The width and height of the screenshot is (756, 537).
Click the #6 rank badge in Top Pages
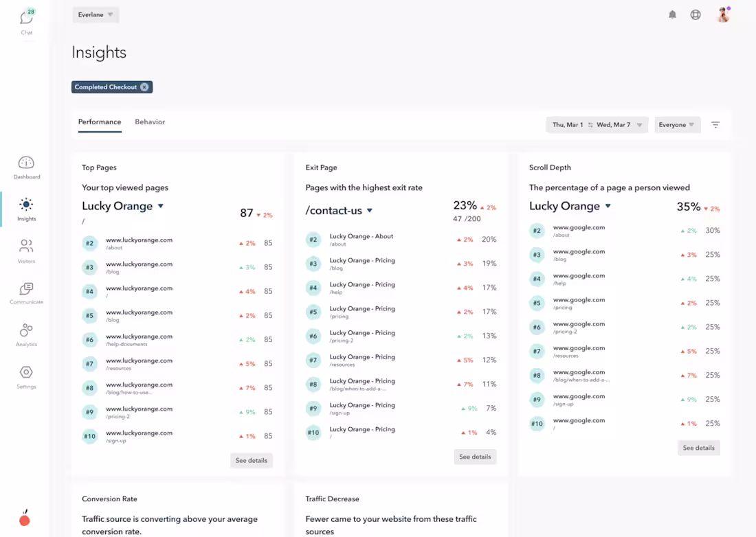pyautogui.click(x=89, y=339)
